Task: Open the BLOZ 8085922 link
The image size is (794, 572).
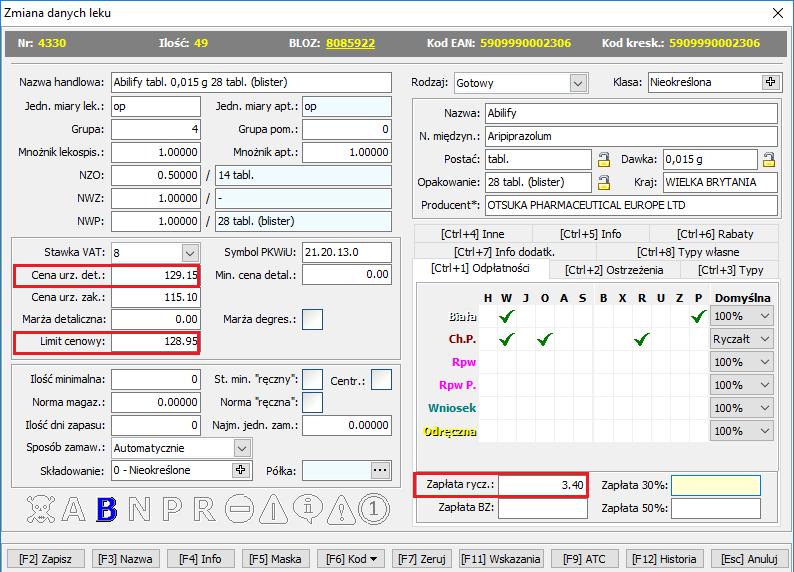Action: pyautogui.click(x=350, y=43)
